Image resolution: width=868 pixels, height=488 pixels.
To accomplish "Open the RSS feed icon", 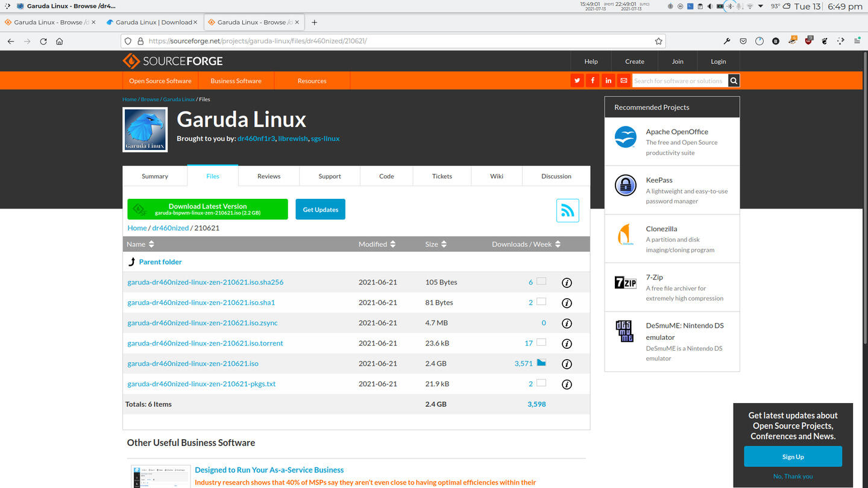I will pyautogui.click(x=567, y=210).
